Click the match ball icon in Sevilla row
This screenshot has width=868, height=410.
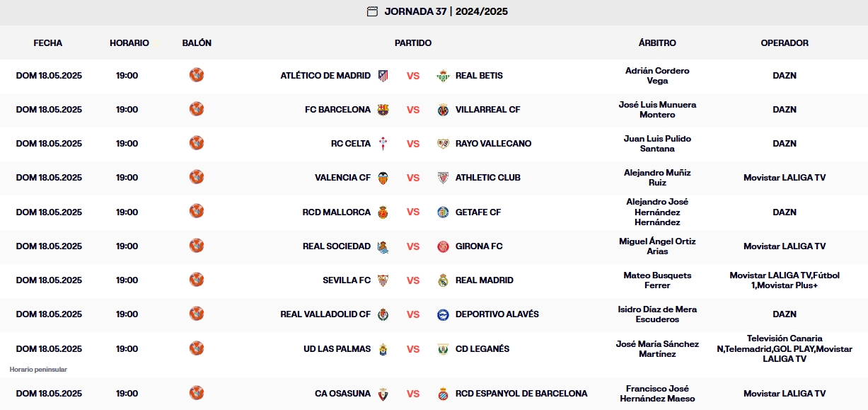pos(197,280)
